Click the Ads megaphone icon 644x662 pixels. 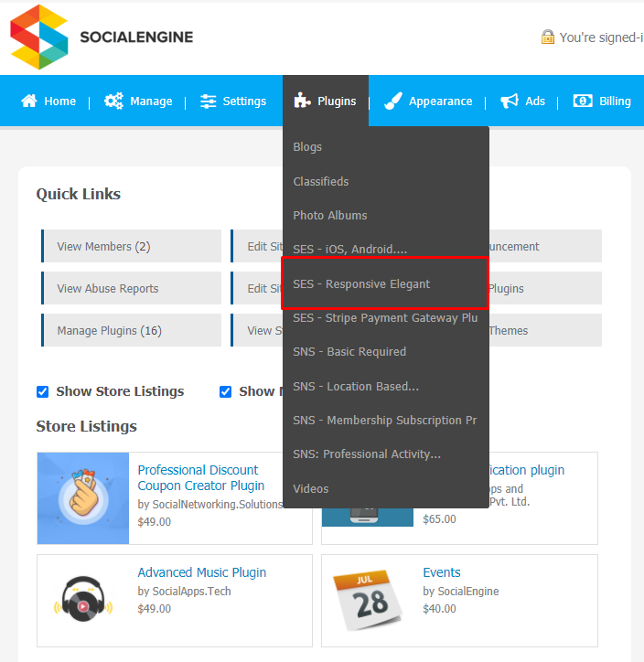pyautogui.click(x=510, y=101)
